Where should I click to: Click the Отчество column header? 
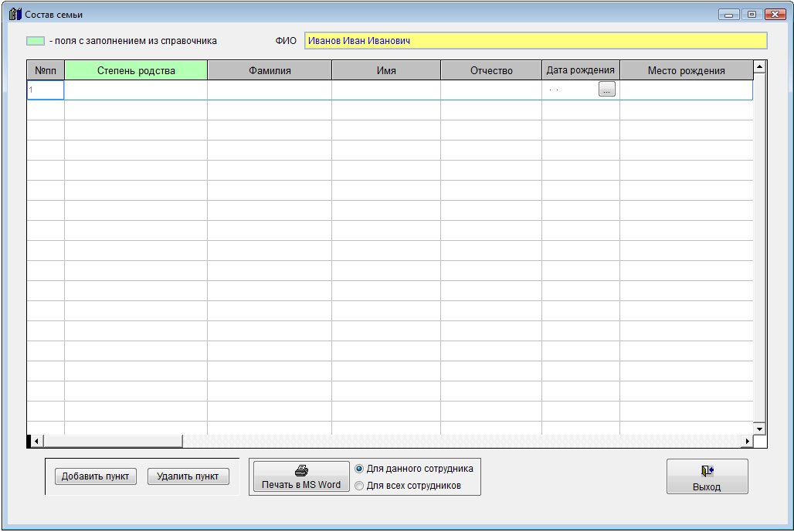491,70
